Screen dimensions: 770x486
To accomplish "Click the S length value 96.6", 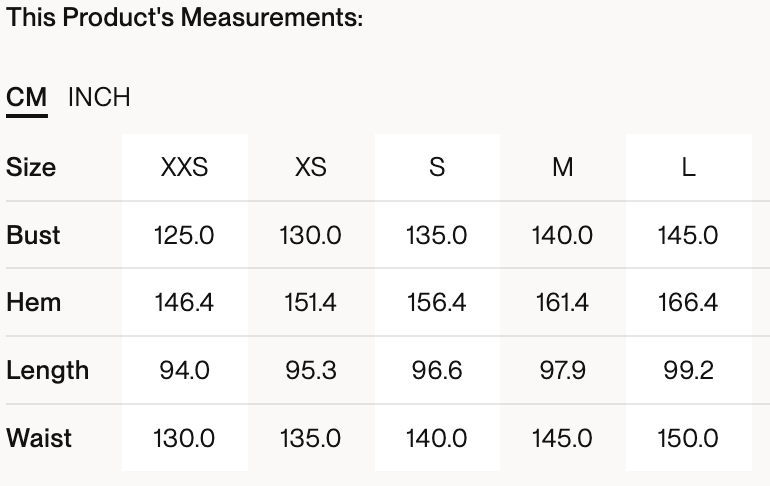I will pyautogui.click(x=437, y=370).
